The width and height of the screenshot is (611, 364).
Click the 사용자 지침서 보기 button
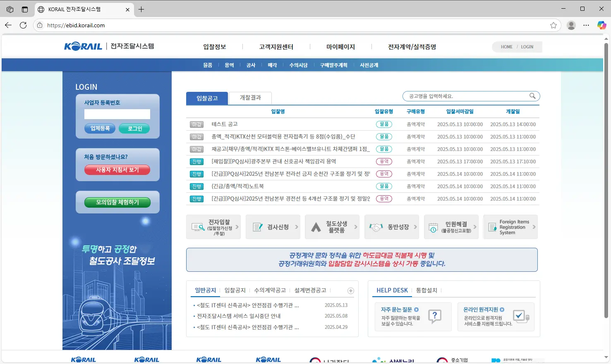[117, 170]
